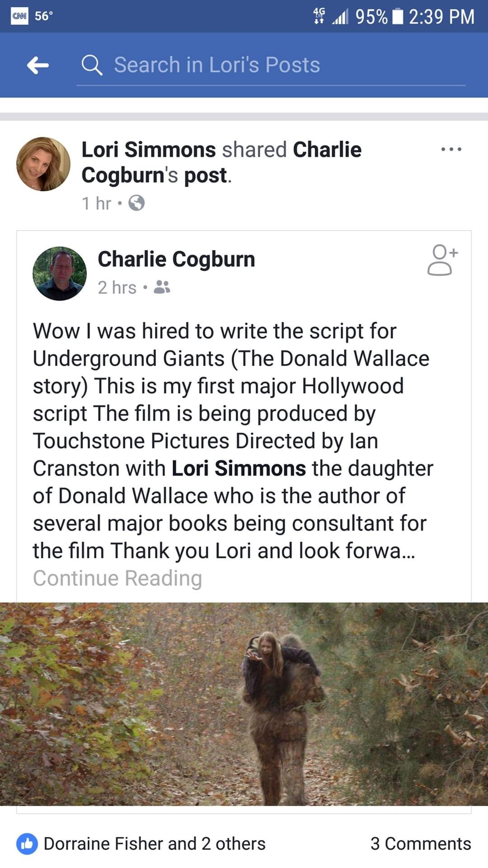The width and height of the screenshot is (488, 868).
Task: Open Charlie Cogburn's profile picture
Action: (x=60, y=274)
